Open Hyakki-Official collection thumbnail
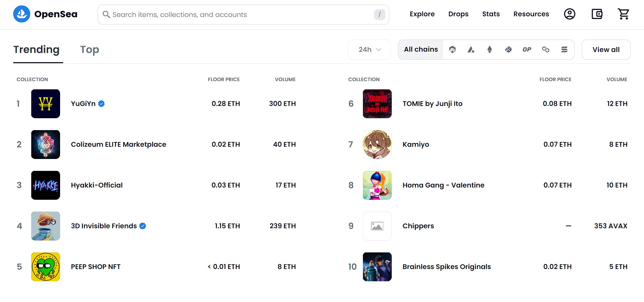Screen dimensions: 644x302 45,185
